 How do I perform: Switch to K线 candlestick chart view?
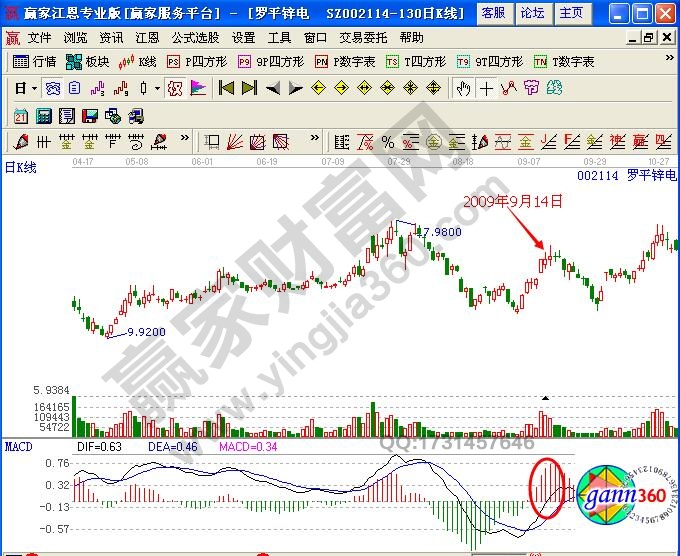[x=138, y=62]
